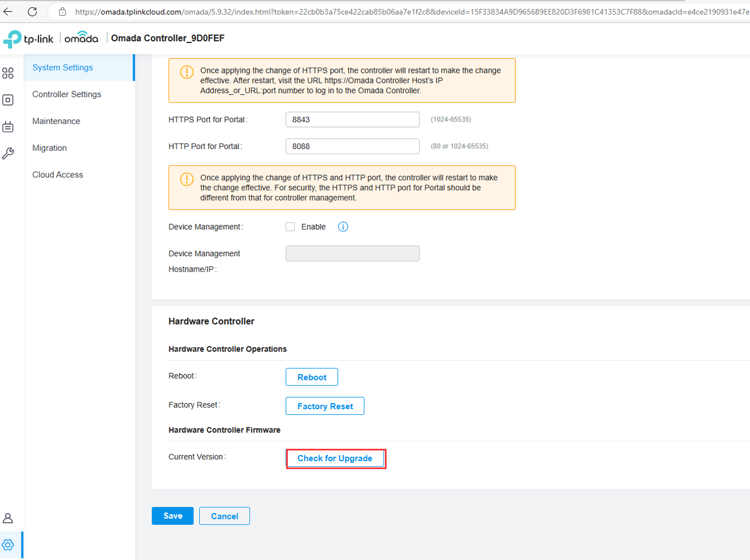
Task: Enable the Device Management checkbox
Action: point(290,227)
